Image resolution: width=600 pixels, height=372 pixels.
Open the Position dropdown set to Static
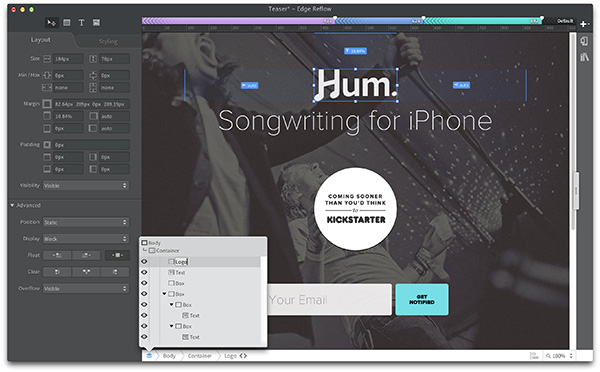(x=86, y=222)
